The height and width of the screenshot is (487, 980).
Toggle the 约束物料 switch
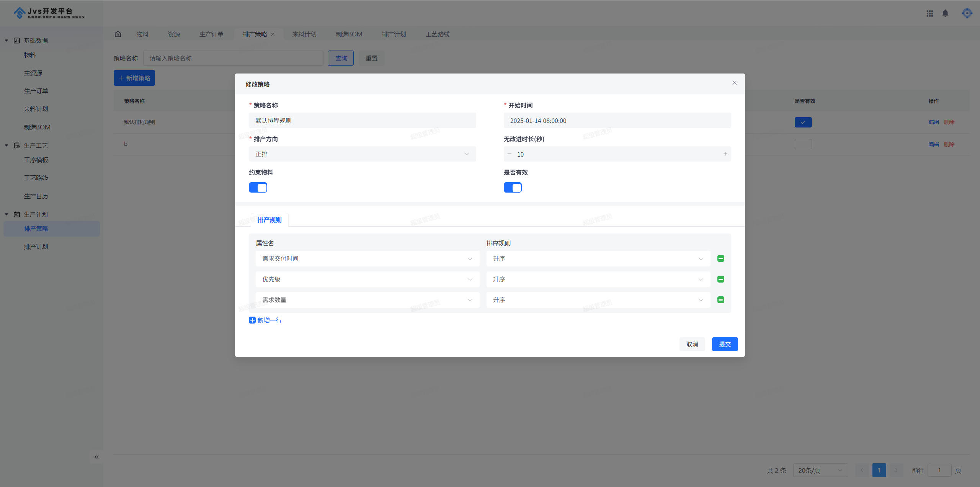click(x=258, y=188)
